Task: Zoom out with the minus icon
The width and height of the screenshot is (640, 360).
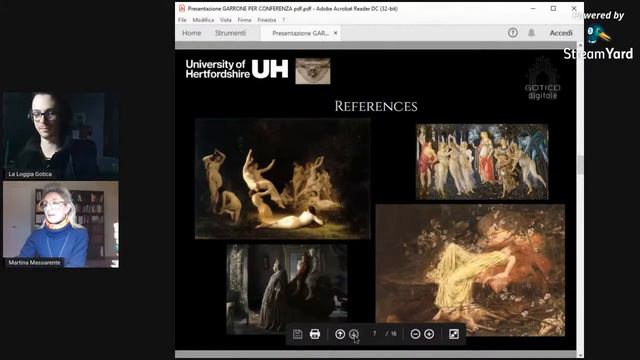Action: point(415,334)
